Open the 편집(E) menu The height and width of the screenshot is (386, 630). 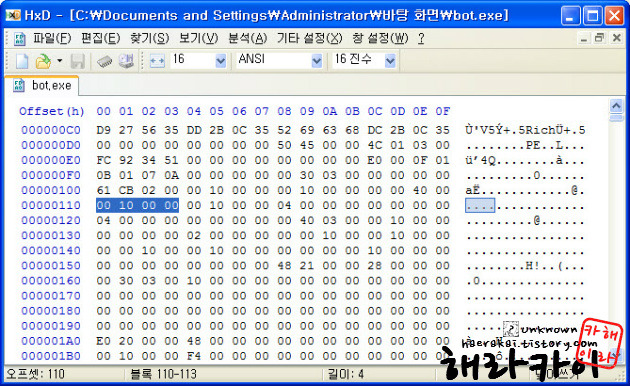click(100, 38)
